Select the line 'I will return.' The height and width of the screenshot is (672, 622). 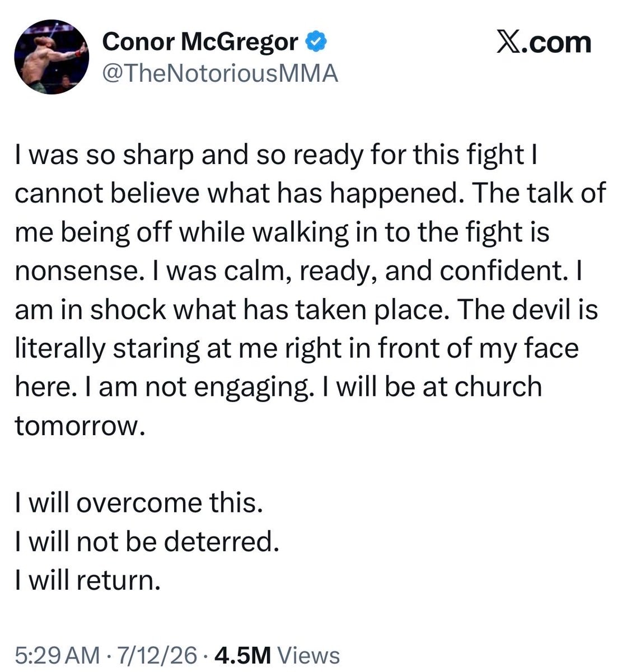(x=88, y=580)
